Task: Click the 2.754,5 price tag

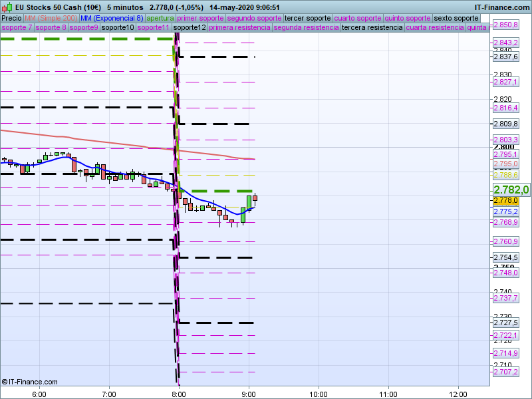Action: click(x=505, y=257)
